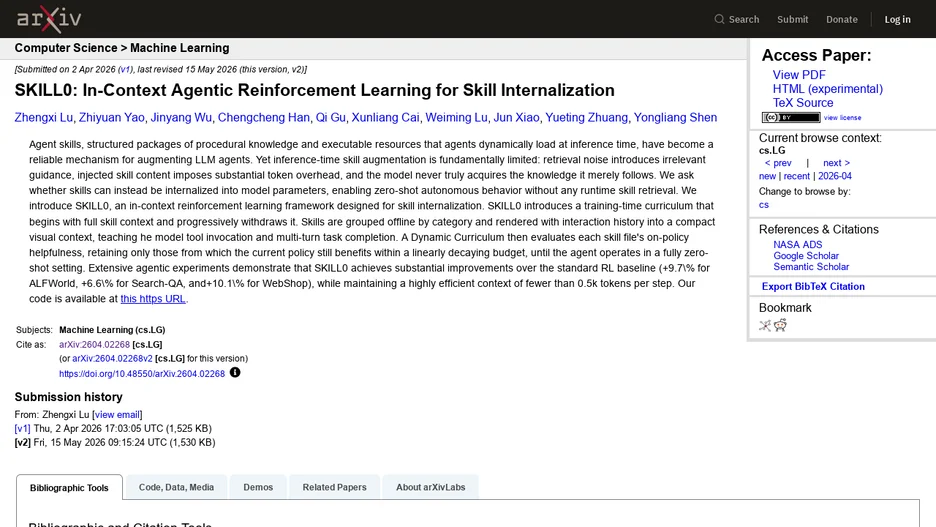Open author Jinyang Wu
Viewport: 936px width, 527px height.
181,118
